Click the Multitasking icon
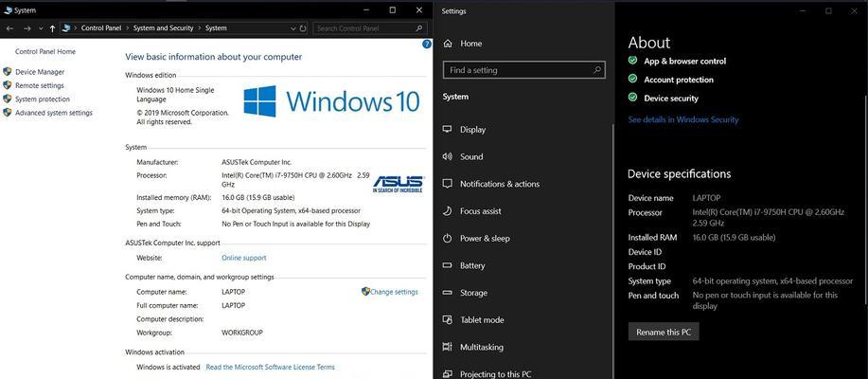This screenshot has width=868, height=379. click(x=448, y=347)
